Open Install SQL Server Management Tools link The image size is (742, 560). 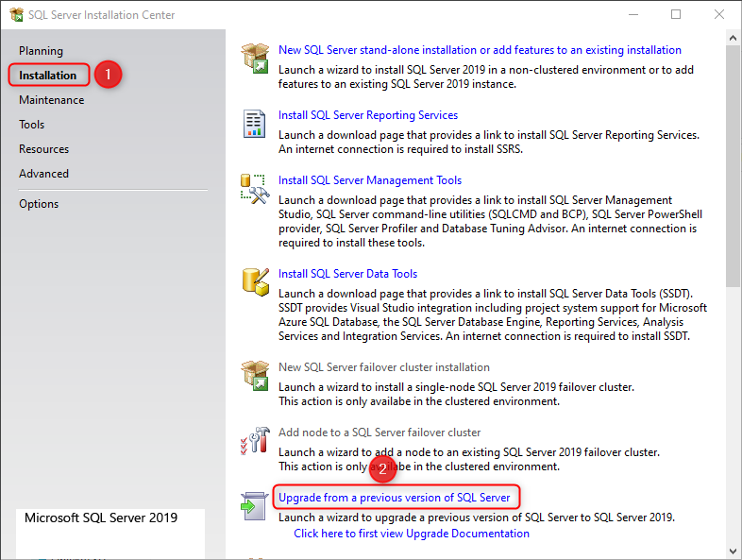click(x=370, y=180)
